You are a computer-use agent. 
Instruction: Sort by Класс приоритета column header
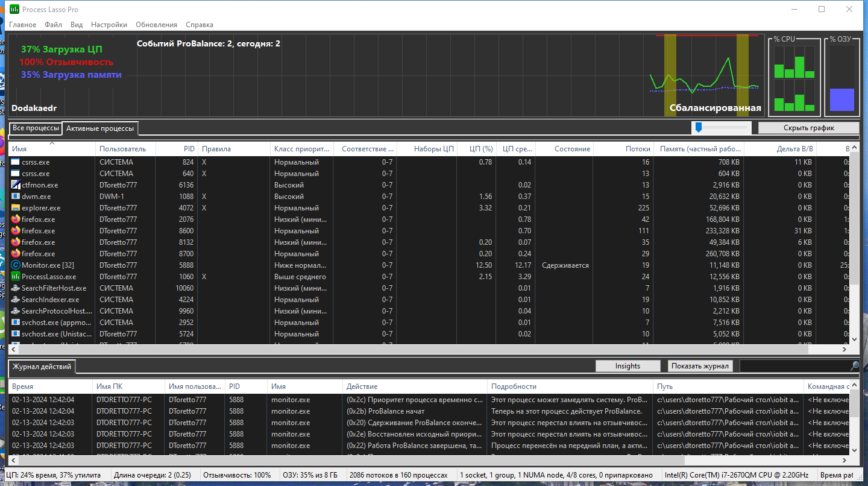tap(302, 148)
